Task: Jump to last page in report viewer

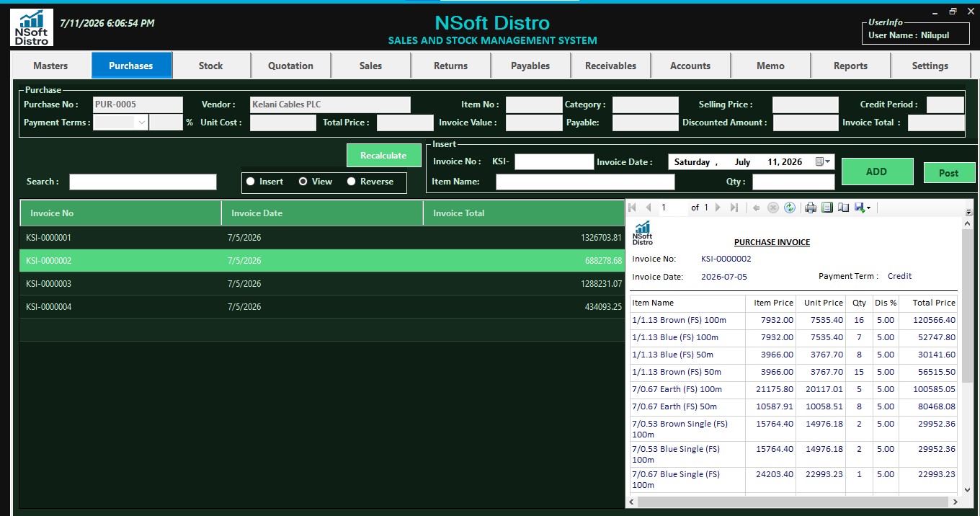Action: 734,208
